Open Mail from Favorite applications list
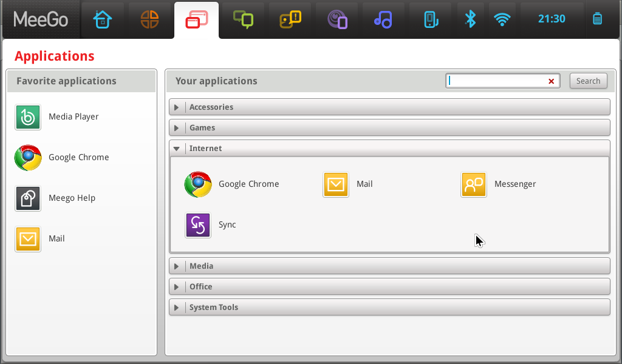 (28, 239)
